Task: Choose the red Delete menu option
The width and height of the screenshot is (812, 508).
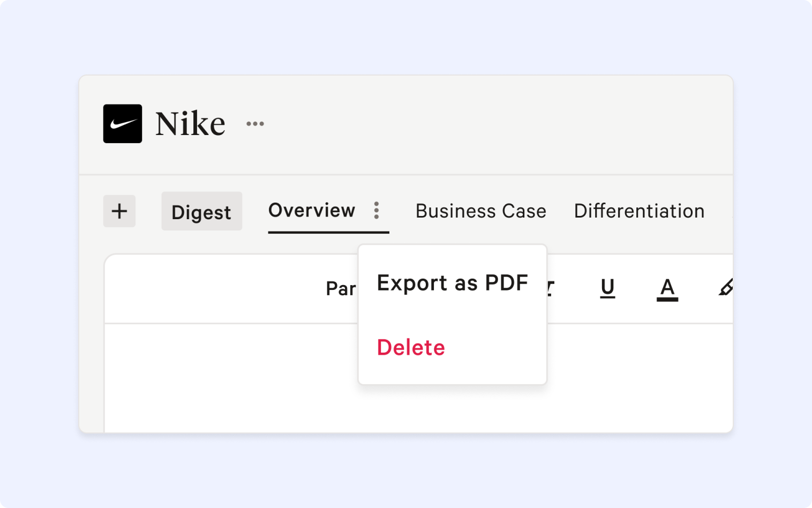Action: (x=411, y=348)
